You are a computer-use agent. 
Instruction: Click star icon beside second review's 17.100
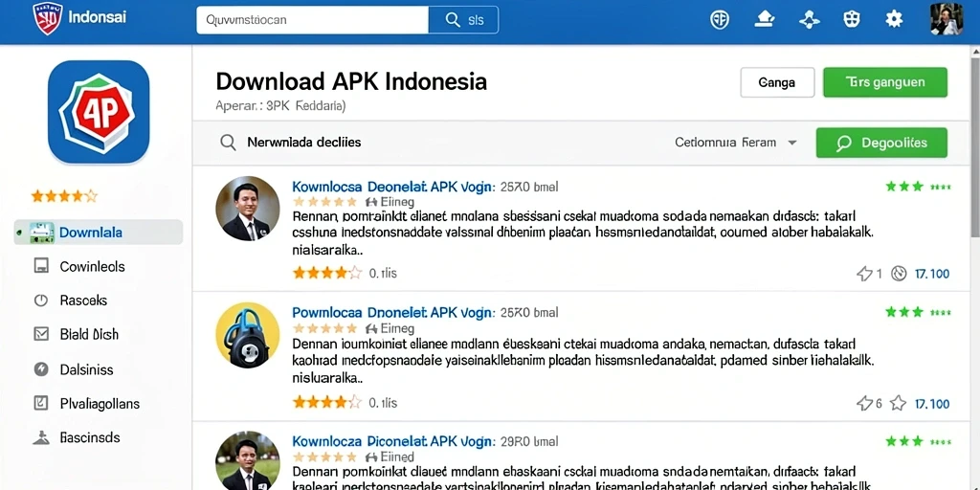tap(898, 403)
